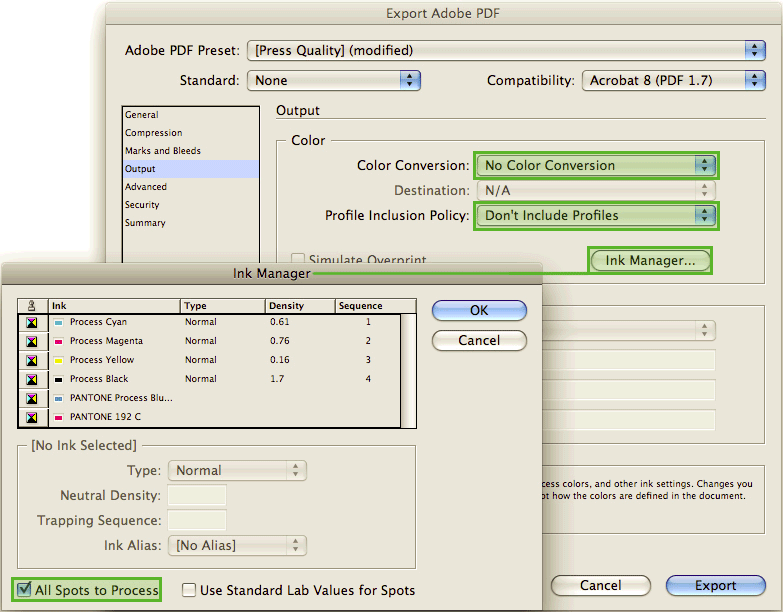Toggle the Simulate Overprint checkbox
This screenshot has height=612, width=783.
click(x=297, y=260)
